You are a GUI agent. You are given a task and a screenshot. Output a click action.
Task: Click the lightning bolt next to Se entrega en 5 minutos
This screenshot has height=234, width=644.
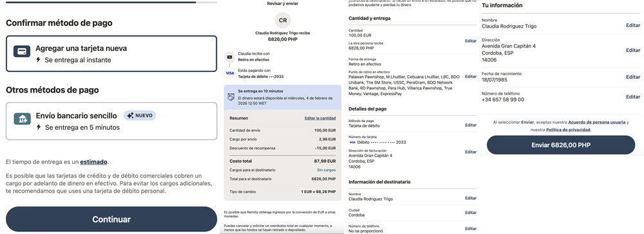coord(39,127)
